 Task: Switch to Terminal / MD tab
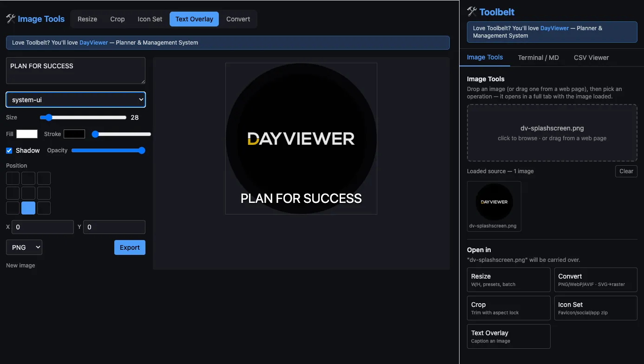[539, 58]
